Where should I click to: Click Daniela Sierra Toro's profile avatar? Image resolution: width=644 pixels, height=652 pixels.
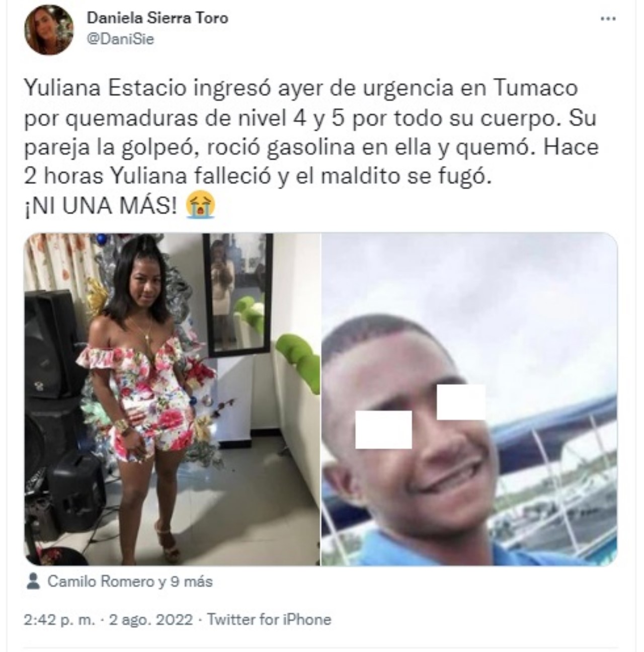coord(49,30)
